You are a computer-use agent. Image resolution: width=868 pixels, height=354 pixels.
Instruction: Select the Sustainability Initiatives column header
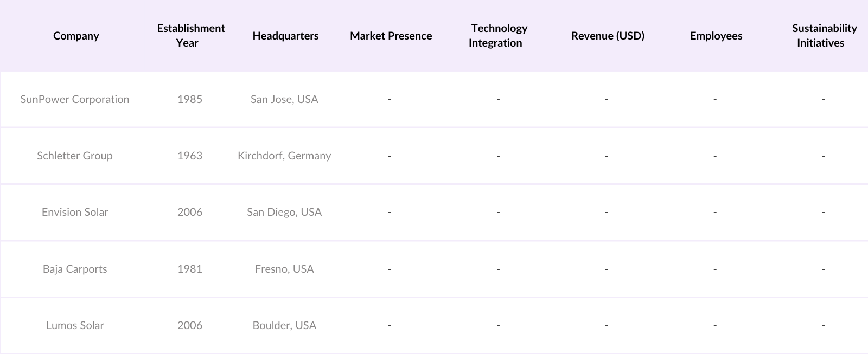[x=824, y=35]
